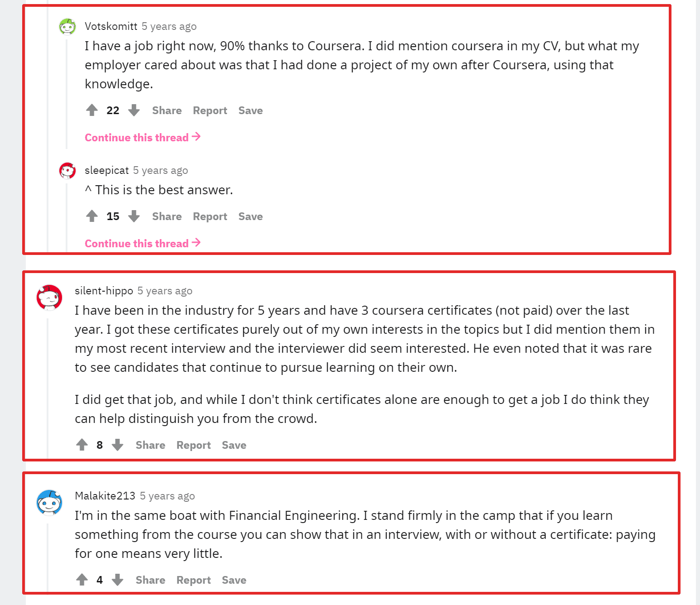Upvote Votskomitt's Coursera job comment
Viewport: 700px width, 605px height.
click(x=92, y=110)
